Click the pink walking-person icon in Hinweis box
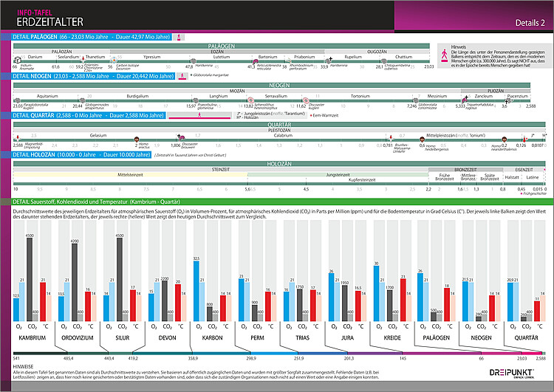554x392 pixels. point(444,56)
